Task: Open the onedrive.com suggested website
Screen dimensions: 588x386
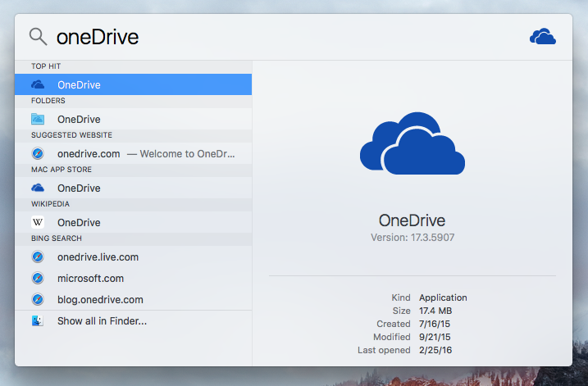Action: pos(133,153)
